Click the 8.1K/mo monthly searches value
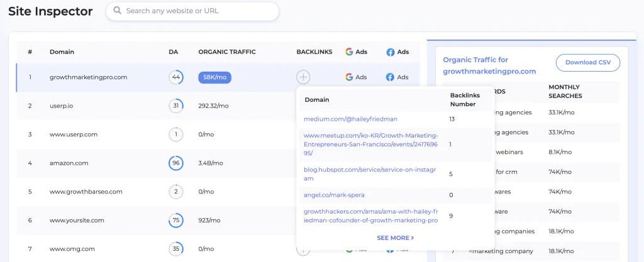Viewport: 644px width, 262px height. click(x=560, y=152)
